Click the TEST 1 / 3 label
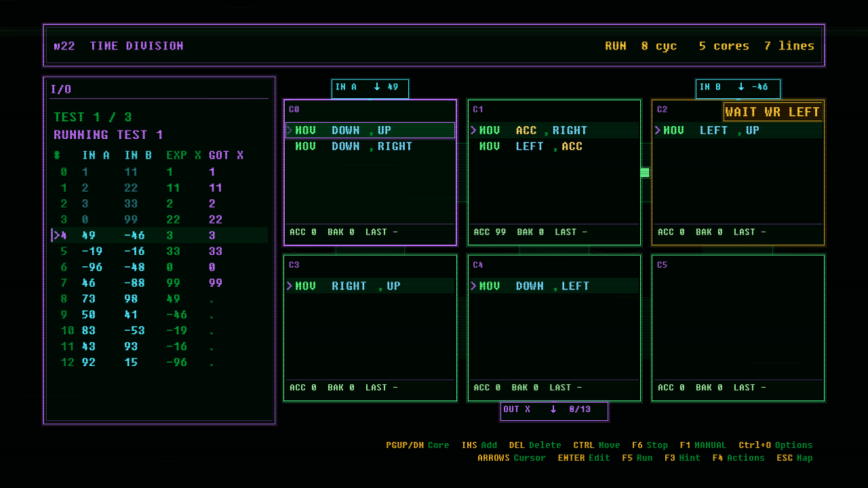This screenshot has width=868, height=488. click(94, 117)
